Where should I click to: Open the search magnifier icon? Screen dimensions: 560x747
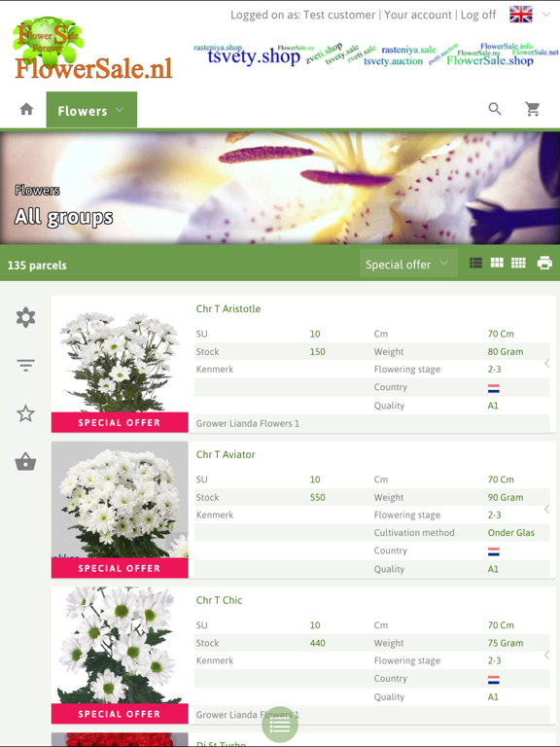[495, 109]
